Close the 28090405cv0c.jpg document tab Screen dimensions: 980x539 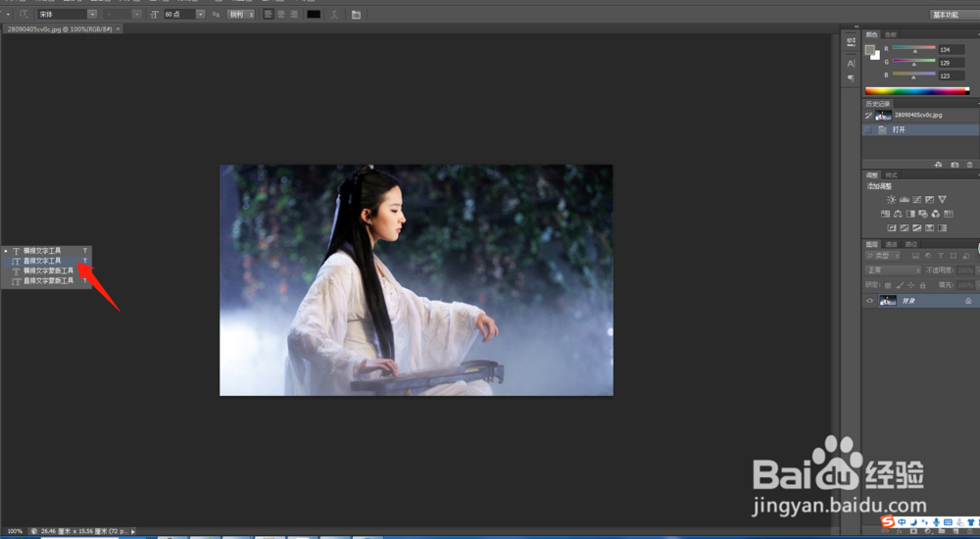[119, 28]
